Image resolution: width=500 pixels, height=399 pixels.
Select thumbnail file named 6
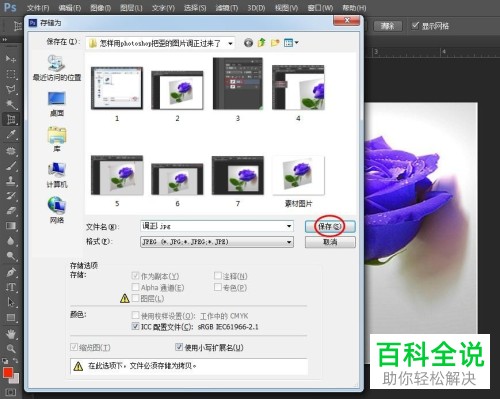point(177,185)
